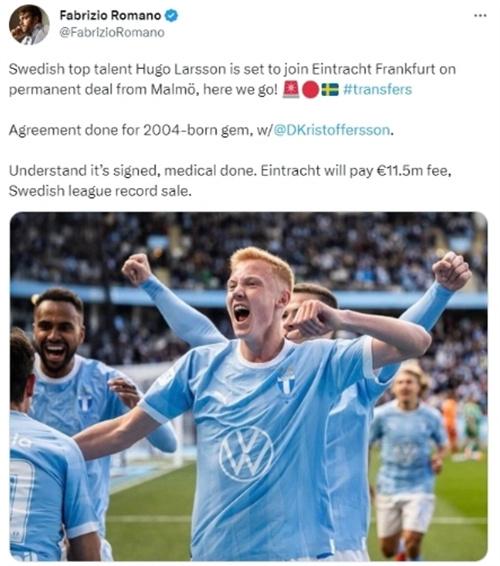Click the Malmö crest on center player's shirt

click(286, 384)
